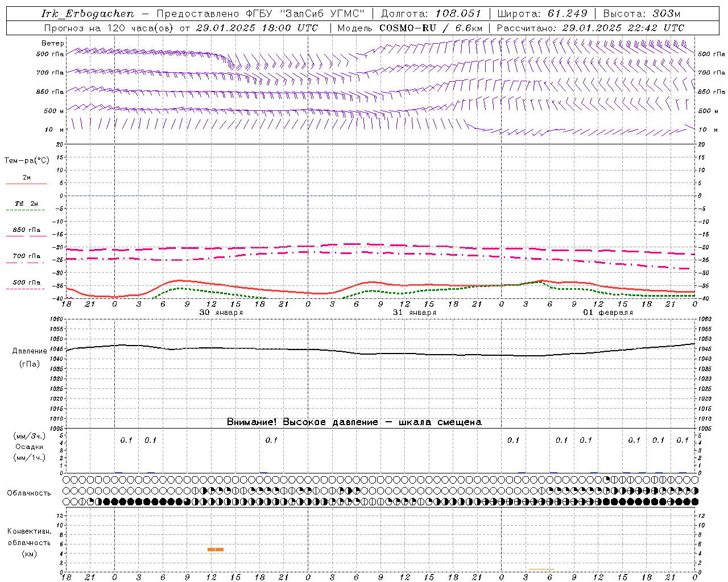Click the Широта: 61.249 value

542,14
